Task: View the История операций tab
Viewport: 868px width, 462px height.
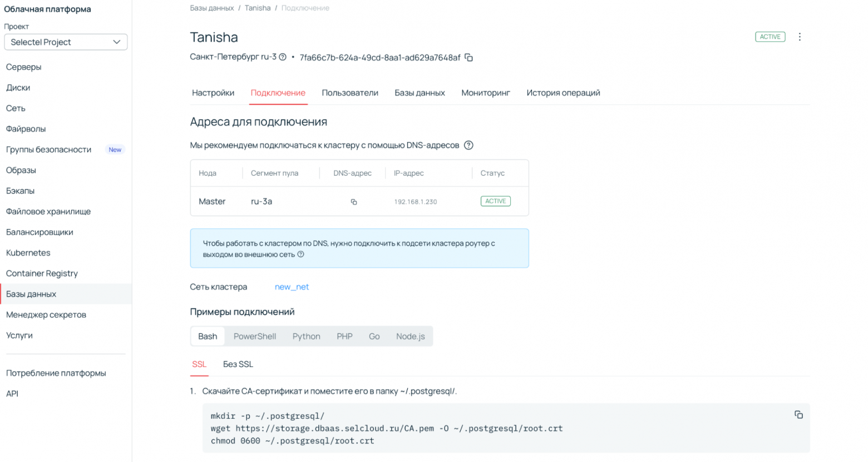Action: coord(563,93)
